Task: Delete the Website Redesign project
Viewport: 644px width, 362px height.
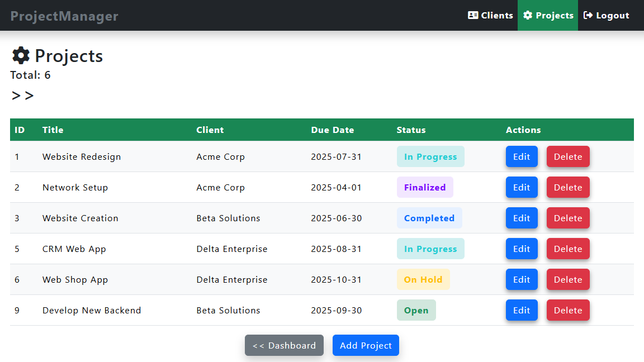Action: (568, 156)
